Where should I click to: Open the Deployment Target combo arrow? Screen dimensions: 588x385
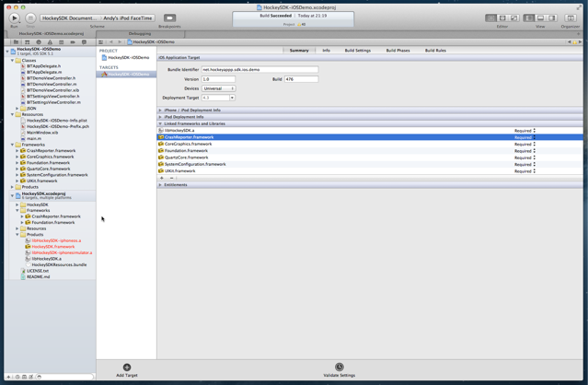pyautogui.click(x=232, y=98)
